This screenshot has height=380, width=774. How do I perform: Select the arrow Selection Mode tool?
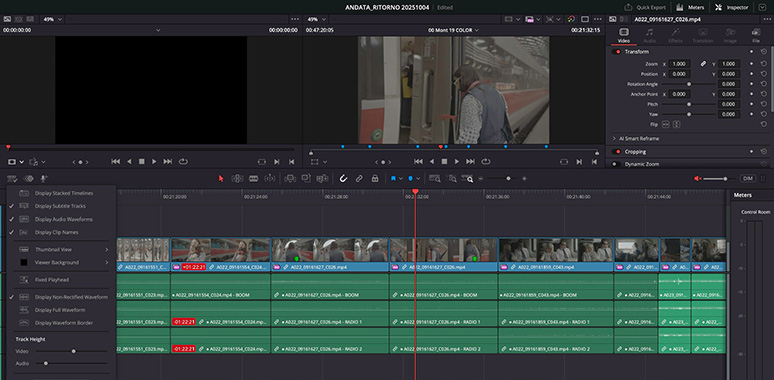[221, 178]
